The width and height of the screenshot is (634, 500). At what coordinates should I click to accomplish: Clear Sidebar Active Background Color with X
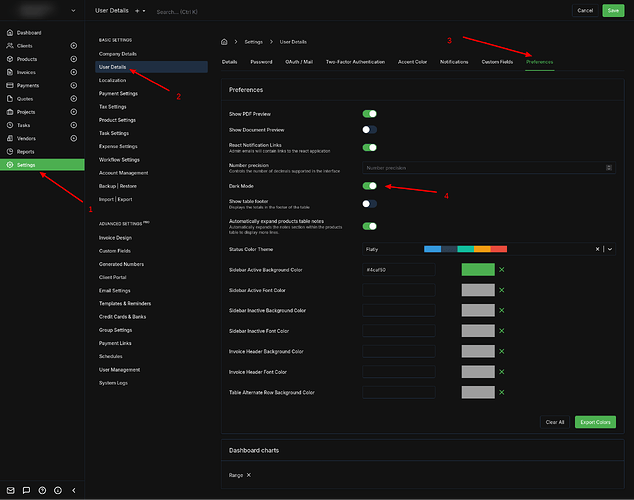[501, 270]
